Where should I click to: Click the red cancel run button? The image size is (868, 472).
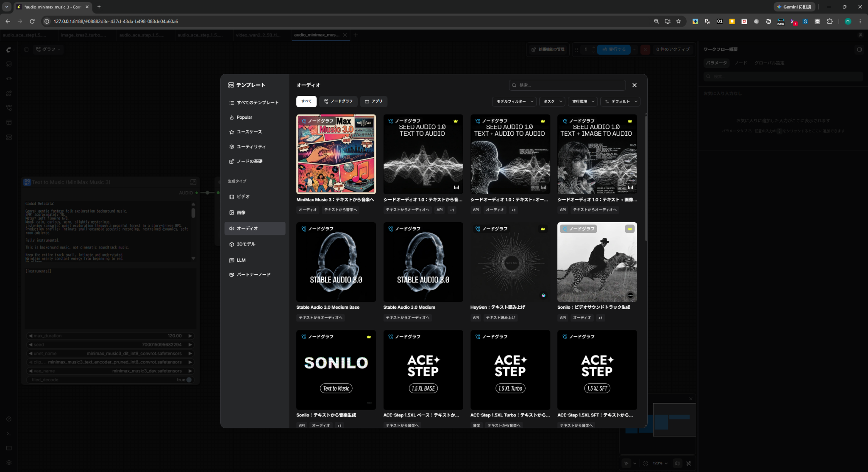tap(645, 50)
